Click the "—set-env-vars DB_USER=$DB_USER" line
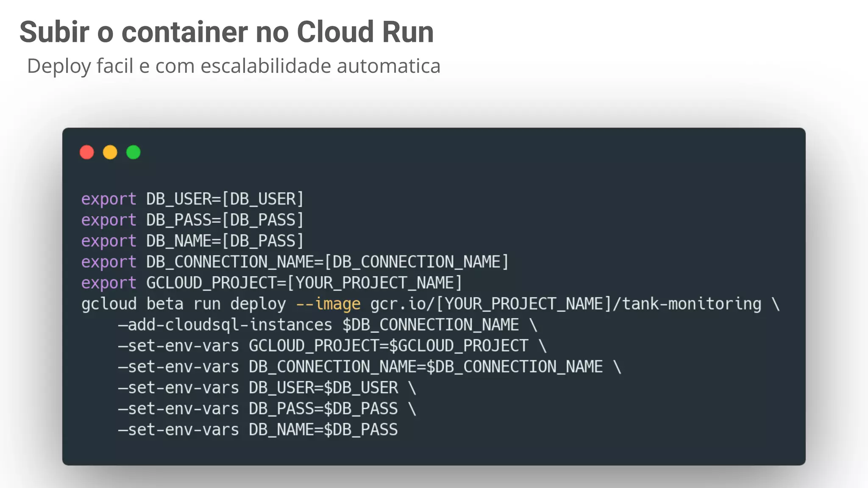 tap(267, 388)
